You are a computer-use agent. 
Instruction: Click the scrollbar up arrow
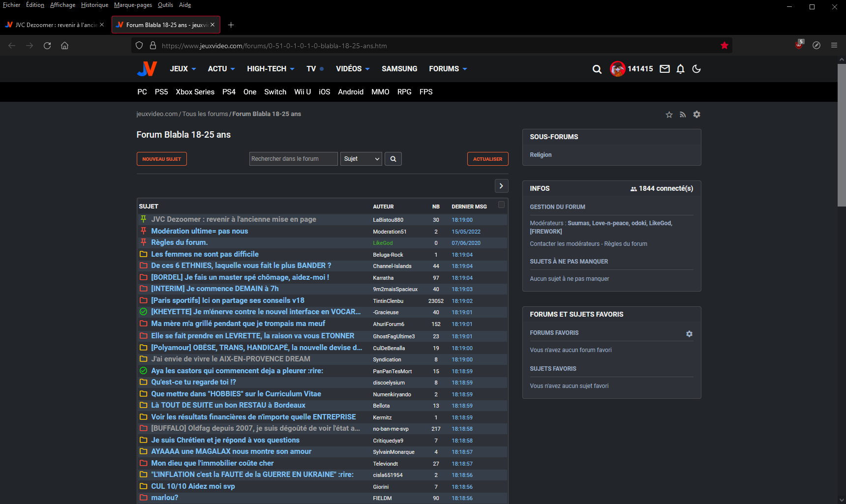point(842,59)
